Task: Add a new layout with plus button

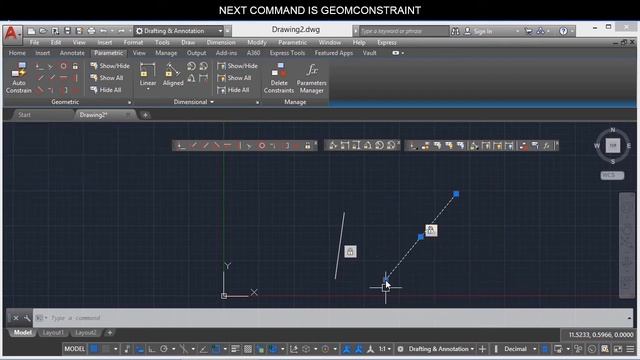Action: [109, 333]
